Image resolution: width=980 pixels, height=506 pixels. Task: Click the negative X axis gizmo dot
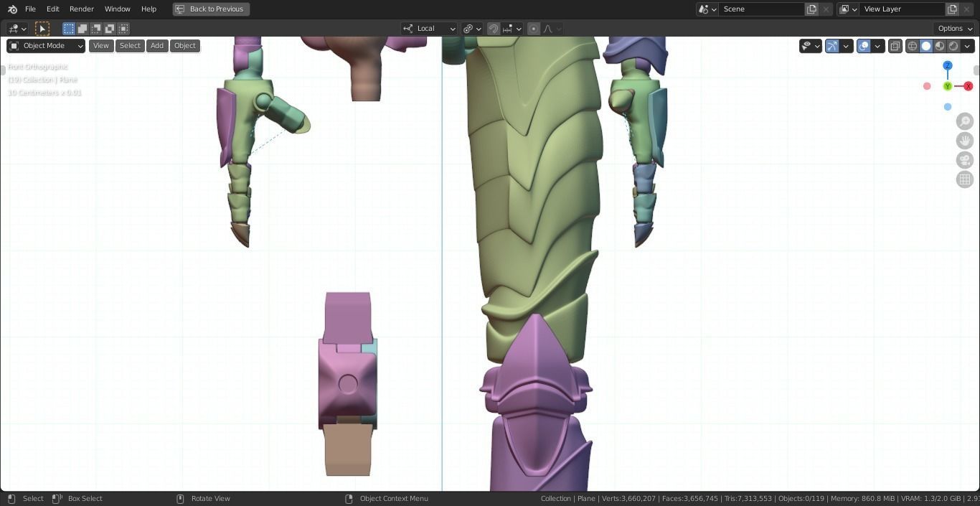927,86
